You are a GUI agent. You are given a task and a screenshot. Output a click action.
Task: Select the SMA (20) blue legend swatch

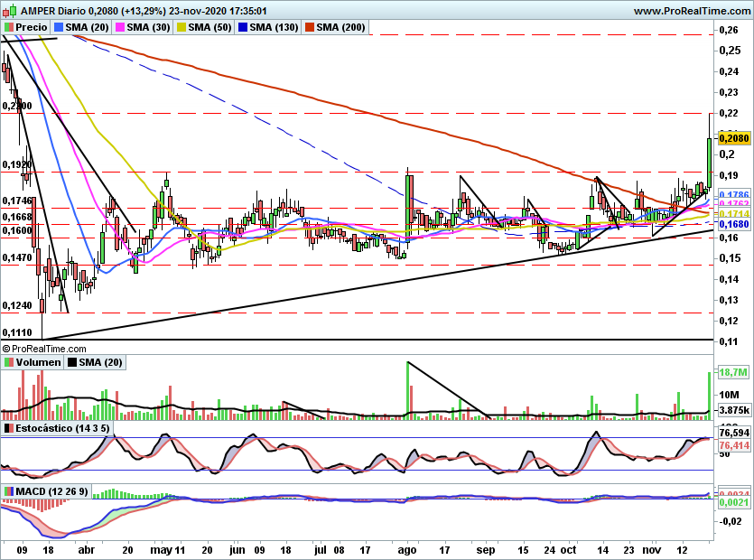pos(58,28)
